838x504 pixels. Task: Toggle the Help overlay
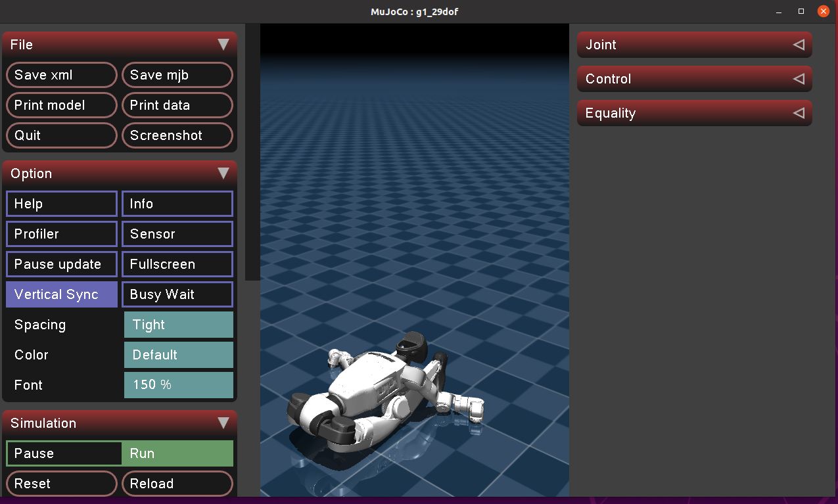point(62,204)
